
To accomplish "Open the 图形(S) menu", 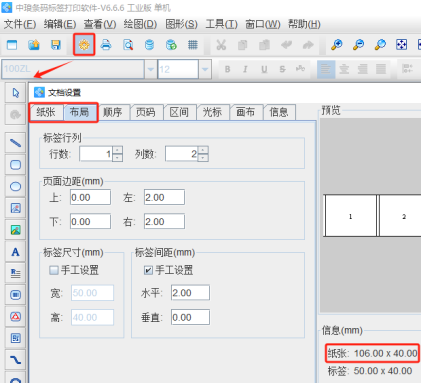I will [182, 24].
